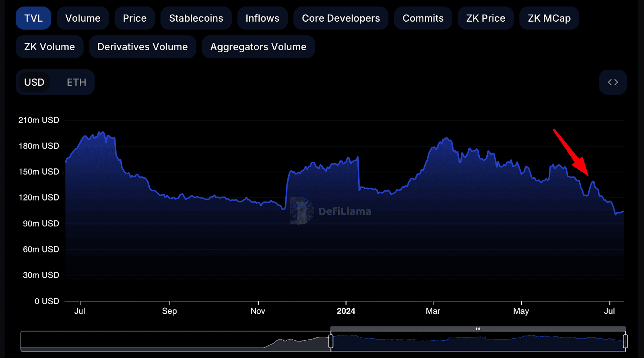Enable Aggregators Volume metric
Image resolution: width=644 pixels, height=358 pixels.
[x=258, y=47]
